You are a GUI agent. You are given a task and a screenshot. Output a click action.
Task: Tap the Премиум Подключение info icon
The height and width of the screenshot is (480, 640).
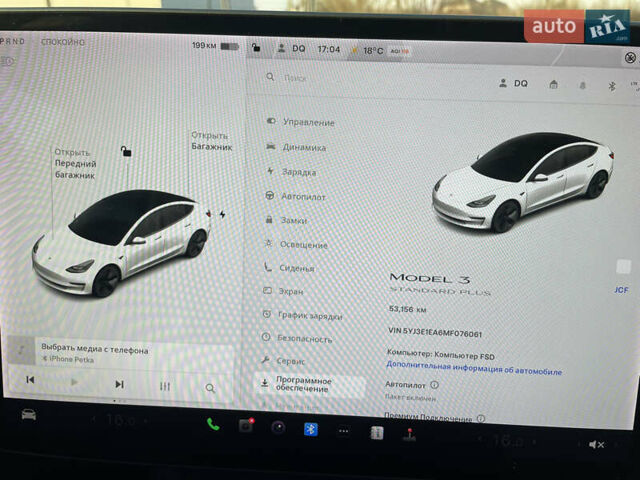[481, 418]
